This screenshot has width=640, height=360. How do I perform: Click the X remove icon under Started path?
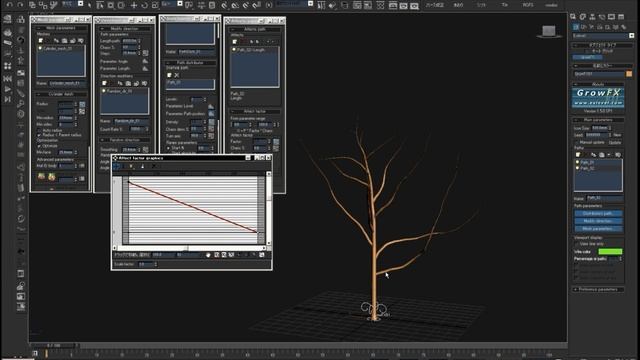pos(177,75)
